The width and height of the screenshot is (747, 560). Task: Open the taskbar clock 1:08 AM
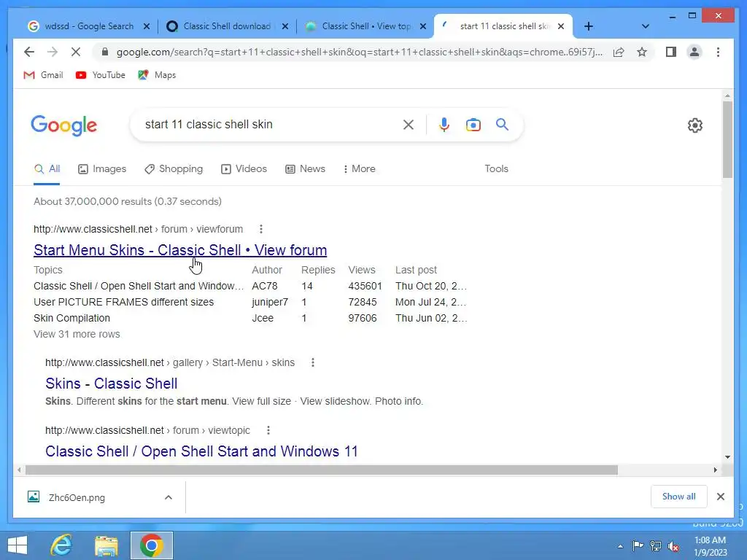[x=710, y=546]
